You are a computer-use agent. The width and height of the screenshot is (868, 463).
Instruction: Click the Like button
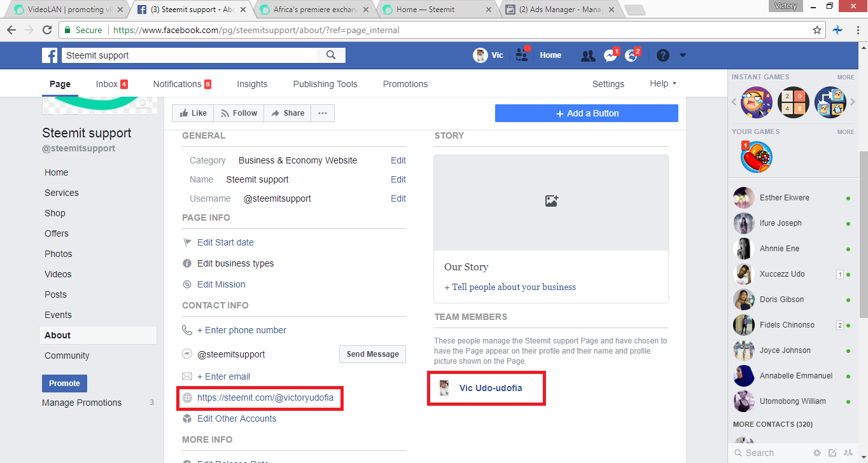(x=193, y=113)
